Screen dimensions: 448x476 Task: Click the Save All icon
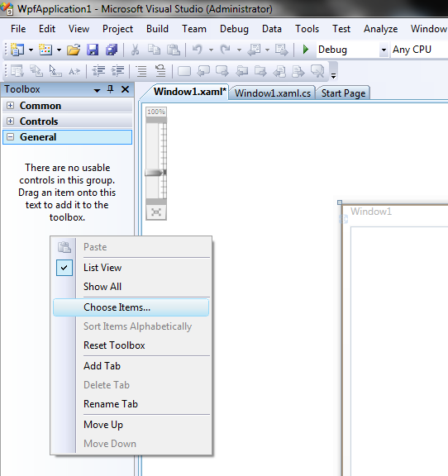pos(112,50)
